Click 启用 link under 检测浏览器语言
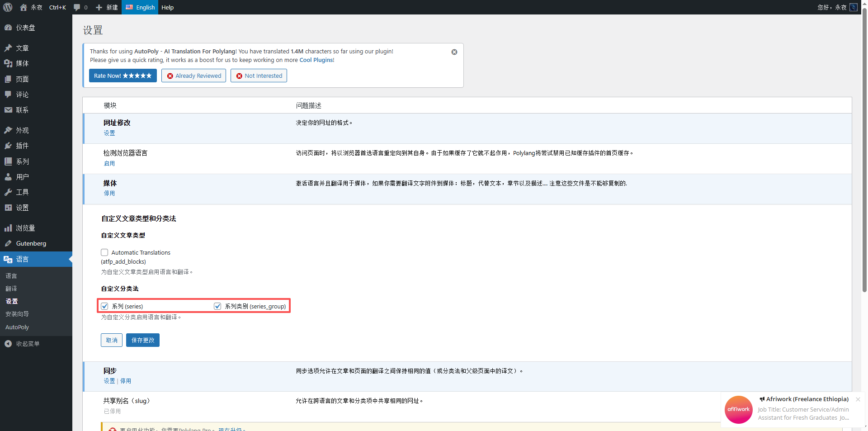 (109, 163)
